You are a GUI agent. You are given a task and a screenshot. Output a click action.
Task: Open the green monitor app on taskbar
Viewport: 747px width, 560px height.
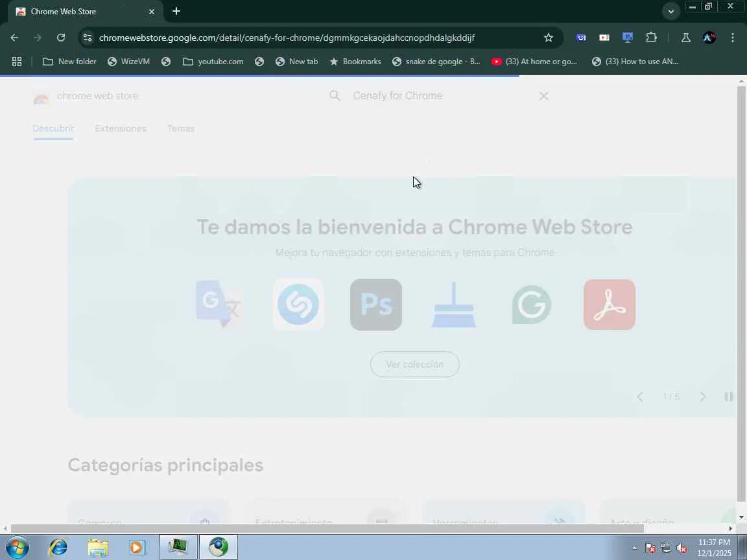point(178,547)
